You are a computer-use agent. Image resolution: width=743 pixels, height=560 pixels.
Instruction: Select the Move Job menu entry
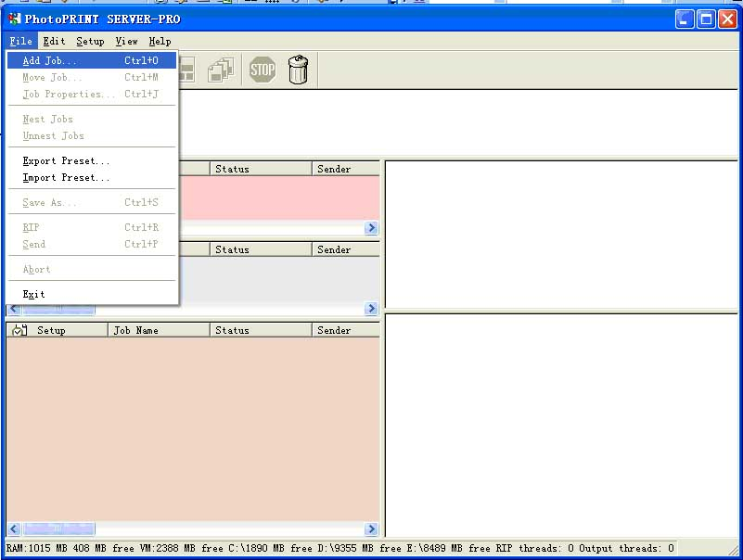(92, 77)
